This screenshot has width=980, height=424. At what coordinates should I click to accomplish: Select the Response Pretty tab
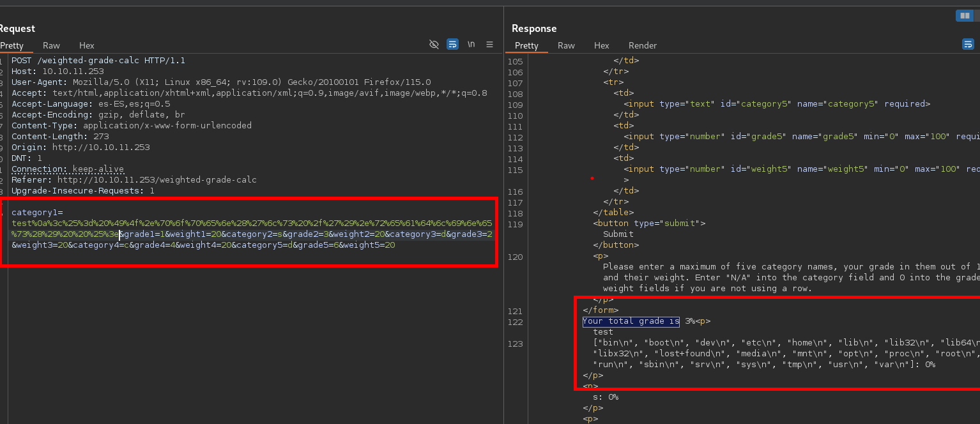coord(526,45)
